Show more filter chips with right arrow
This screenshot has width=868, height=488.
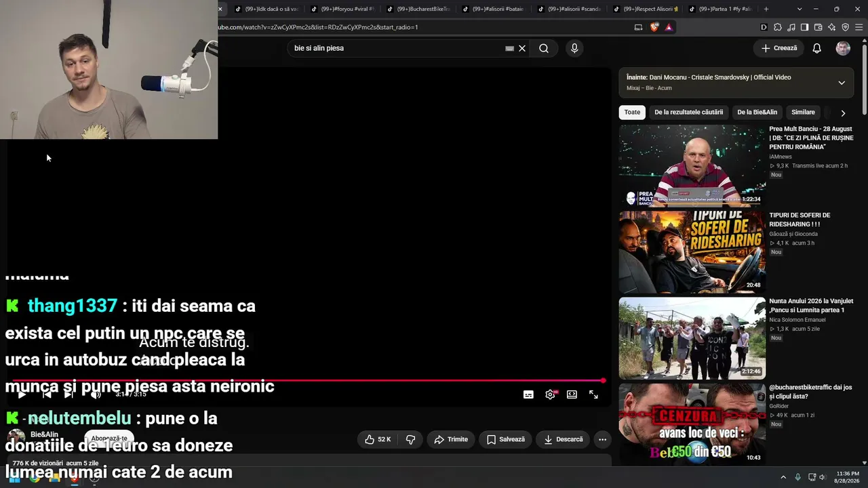[843, 113]
